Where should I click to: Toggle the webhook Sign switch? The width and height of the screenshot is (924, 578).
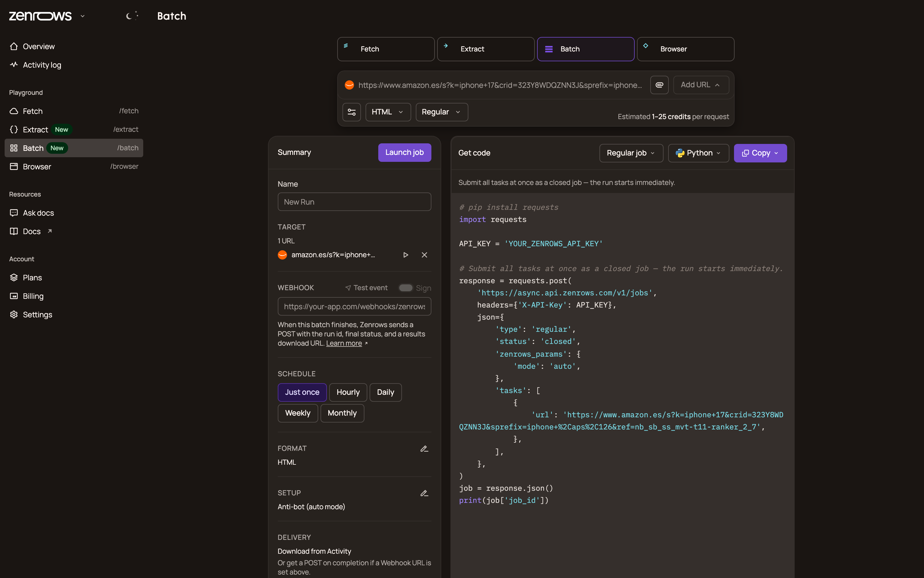pos(405,288)
